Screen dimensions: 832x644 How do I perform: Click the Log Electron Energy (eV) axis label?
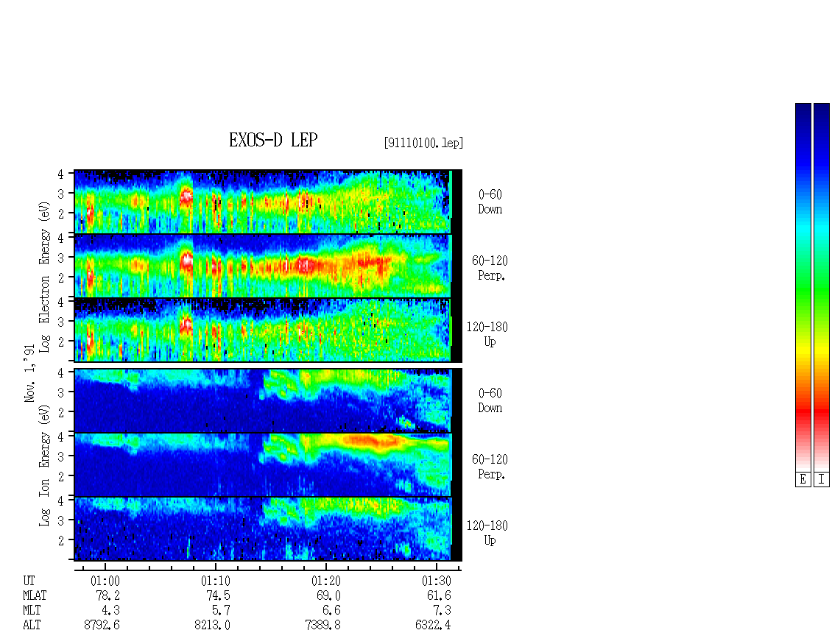coord(45,277)
